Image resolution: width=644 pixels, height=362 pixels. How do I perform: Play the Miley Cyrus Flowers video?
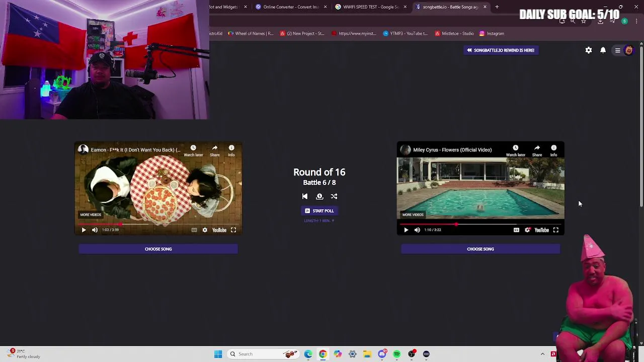click(x=406, y=230)
